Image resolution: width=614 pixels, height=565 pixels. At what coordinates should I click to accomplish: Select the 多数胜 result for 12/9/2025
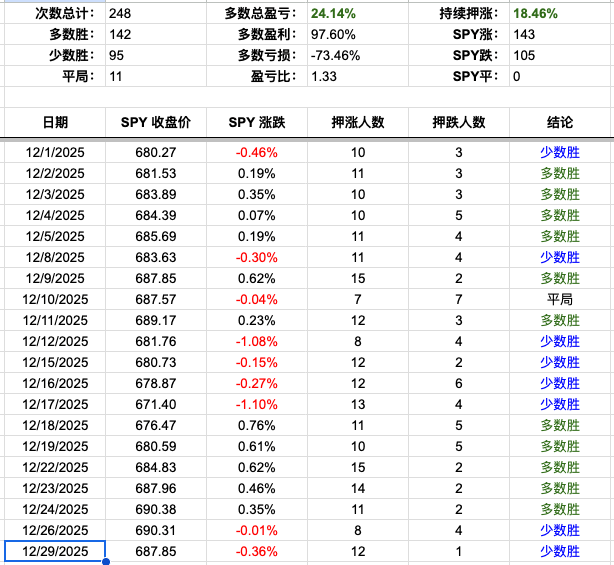562,278
